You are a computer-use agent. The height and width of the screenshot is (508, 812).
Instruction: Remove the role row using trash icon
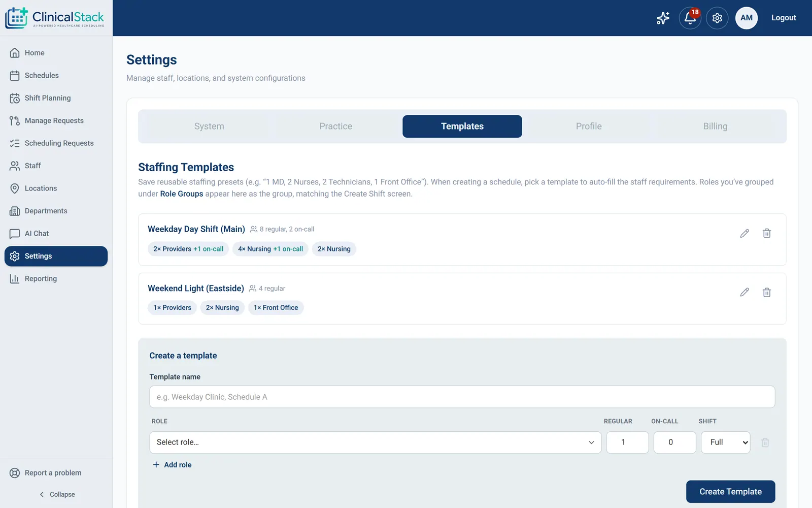click(x=765, y=442)
